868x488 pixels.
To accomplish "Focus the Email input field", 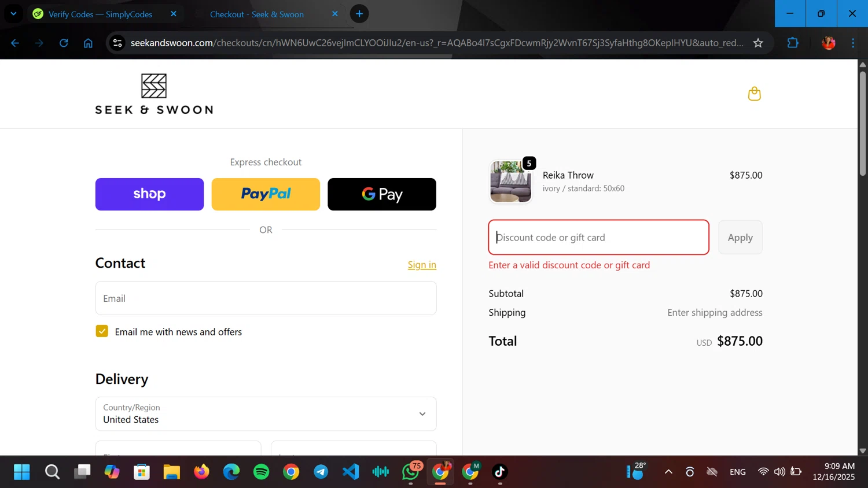I will click(266, 298).
